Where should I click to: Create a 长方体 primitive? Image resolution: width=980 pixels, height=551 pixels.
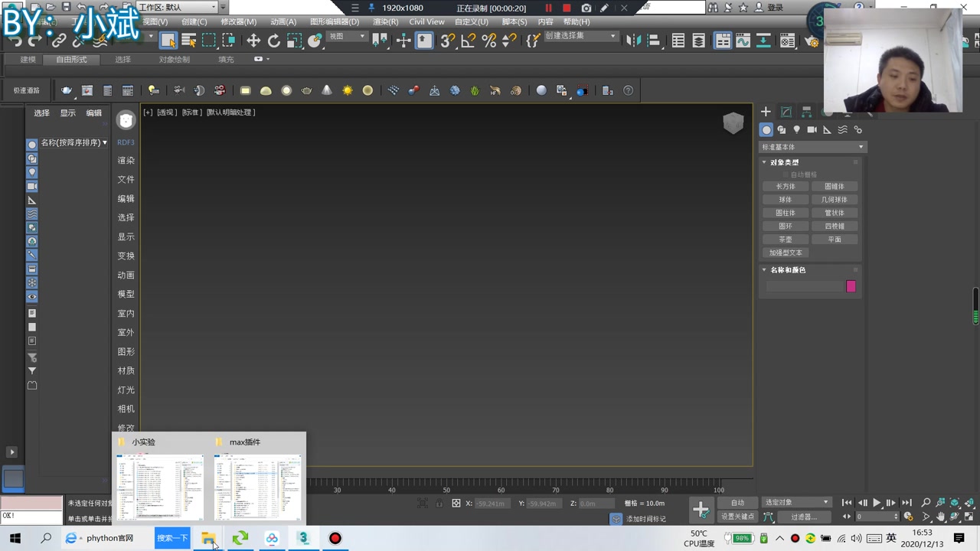(x=786, y=187)
